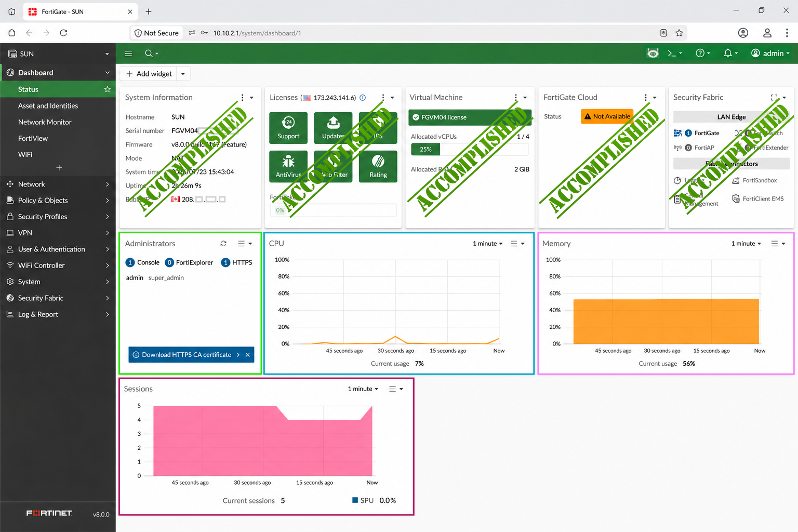Show notifications via the bell icon

click(x=730, y=53)
